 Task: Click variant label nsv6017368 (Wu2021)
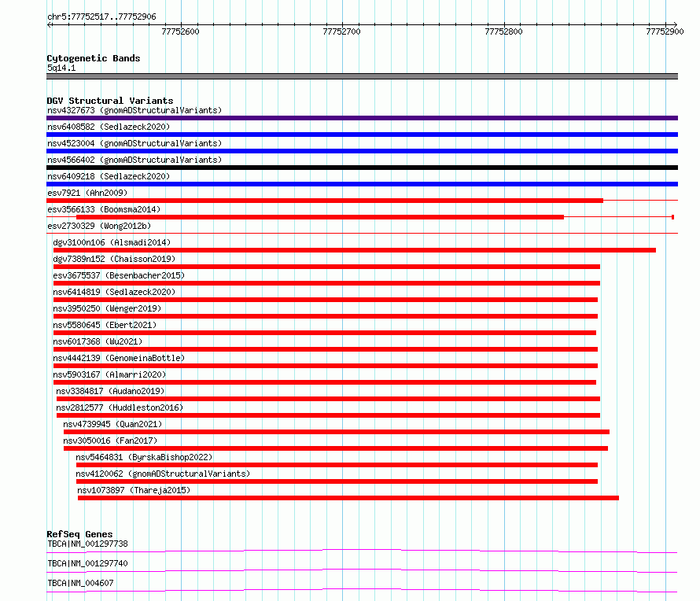point(98,341)
